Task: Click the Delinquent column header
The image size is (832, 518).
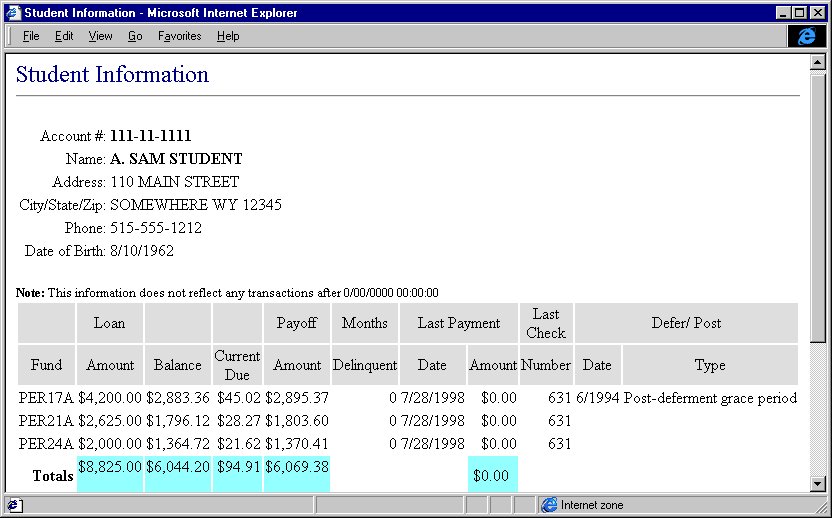Action: [365, 365]
